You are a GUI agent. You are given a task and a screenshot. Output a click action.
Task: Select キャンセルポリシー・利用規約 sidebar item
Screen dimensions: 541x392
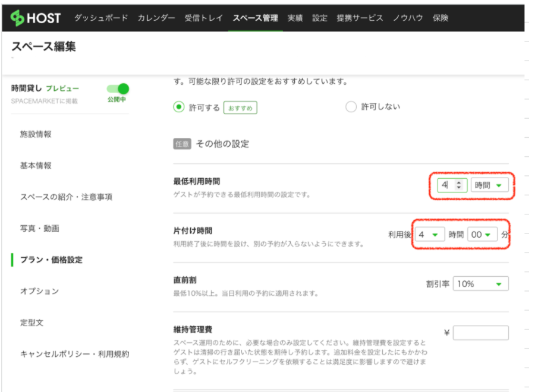(74, 354)
